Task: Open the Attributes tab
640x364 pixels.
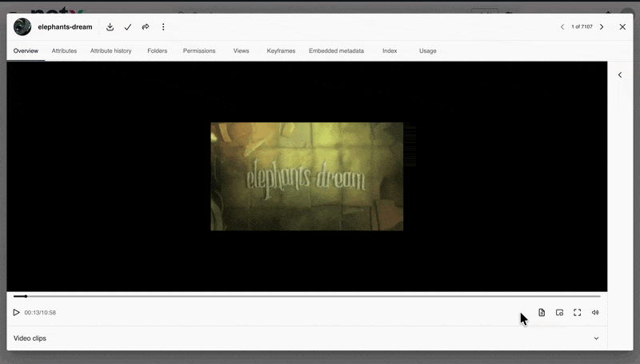Action: (64, 51)
